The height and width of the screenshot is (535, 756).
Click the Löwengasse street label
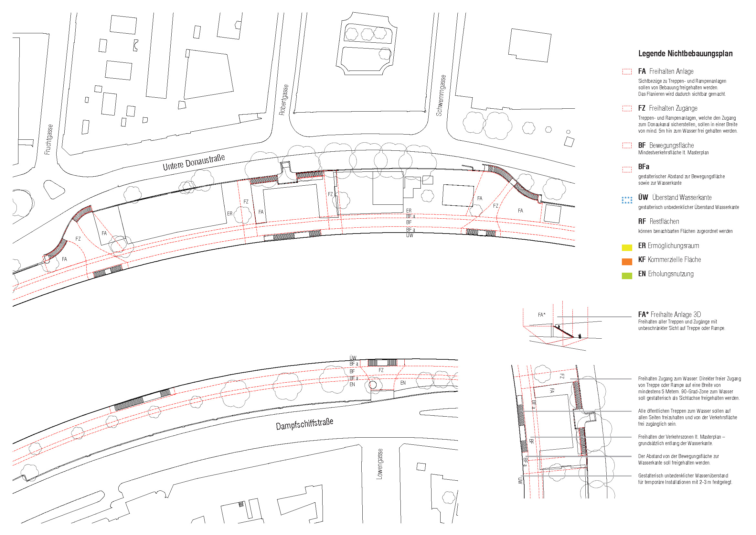(x=379, y=464)
